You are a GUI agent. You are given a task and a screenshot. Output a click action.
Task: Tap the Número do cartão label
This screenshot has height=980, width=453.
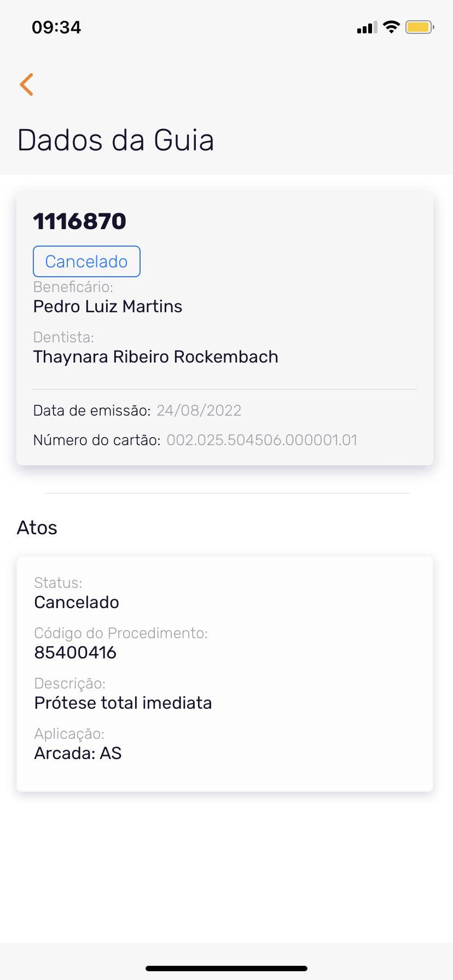[97, 440]
